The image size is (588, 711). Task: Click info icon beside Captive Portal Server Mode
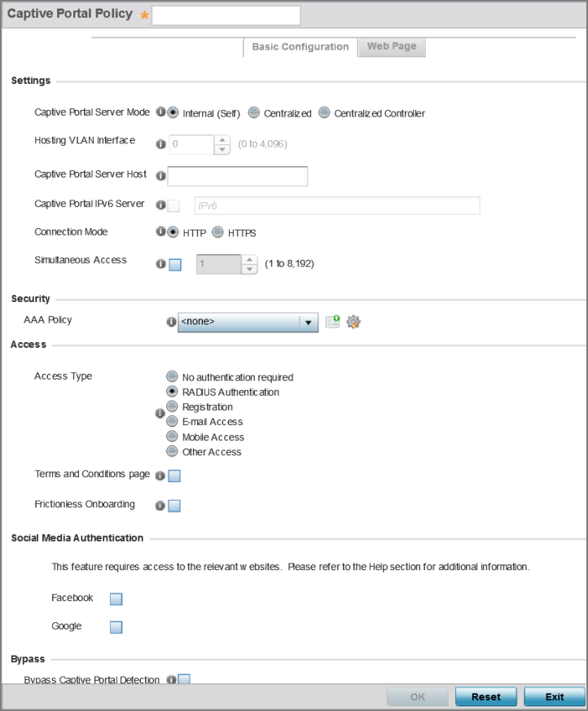click(160, 112)
